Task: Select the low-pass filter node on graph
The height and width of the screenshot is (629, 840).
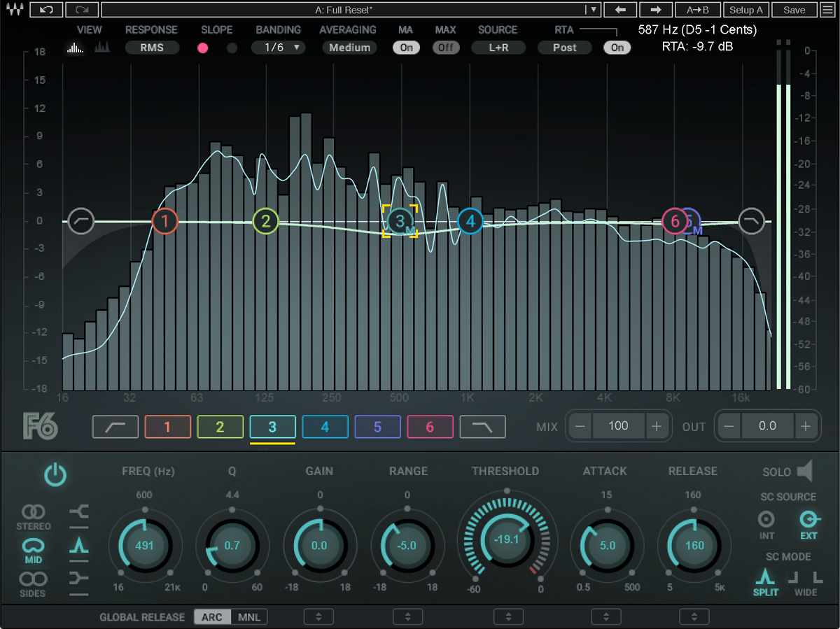Action: click(752, 220)
